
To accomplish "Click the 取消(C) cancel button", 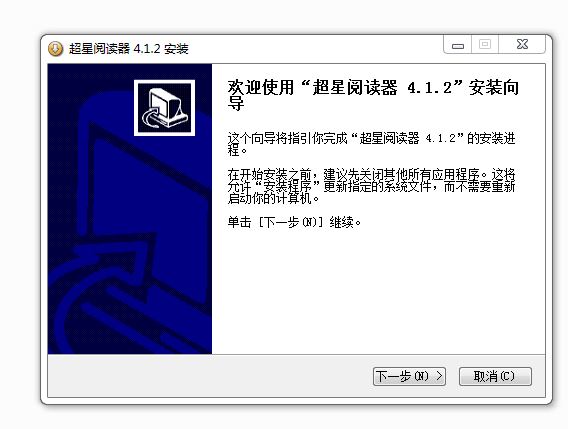I will tap(495, 376).
